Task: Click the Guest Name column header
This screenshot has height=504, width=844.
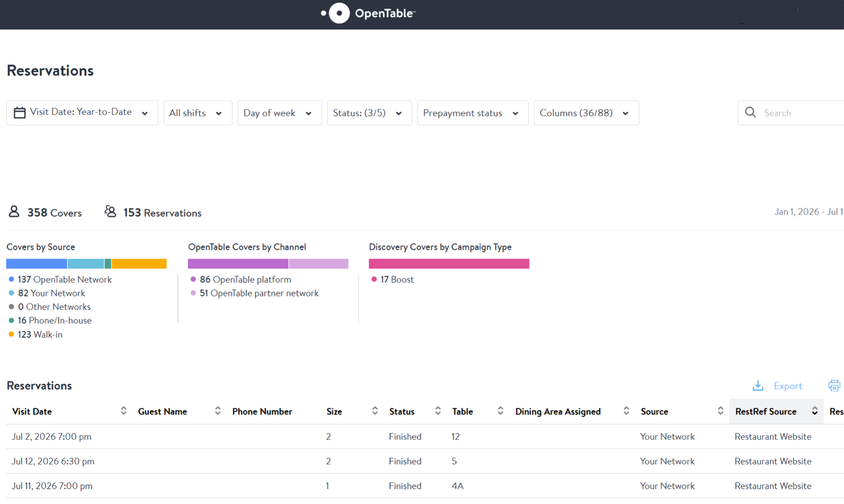Action: pyautogui.click(x=162, y=412)
